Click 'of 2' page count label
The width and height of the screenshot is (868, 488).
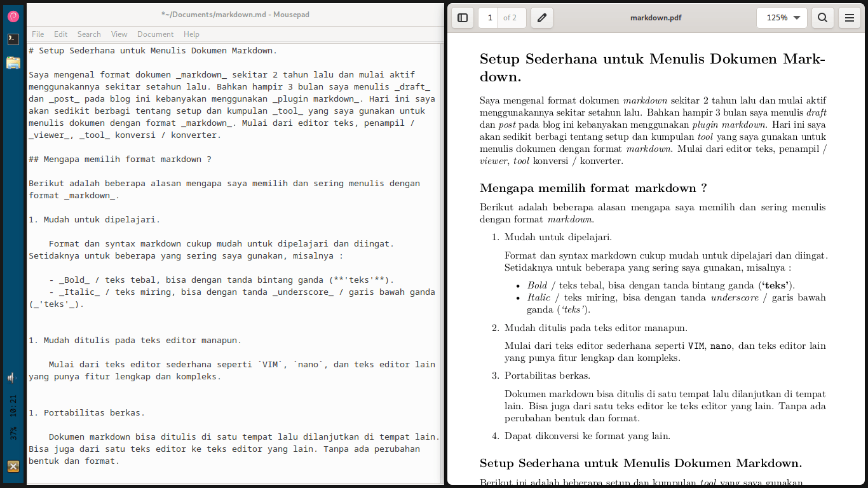[510, 18]
